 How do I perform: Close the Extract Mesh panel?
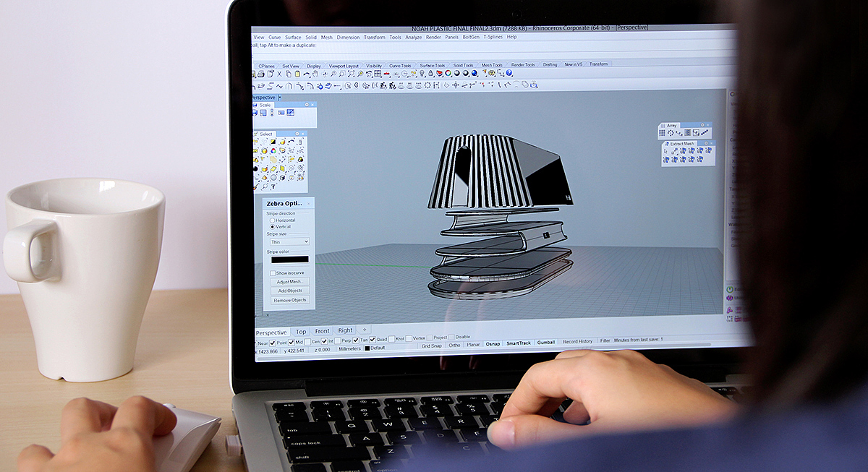click(712, 143)
